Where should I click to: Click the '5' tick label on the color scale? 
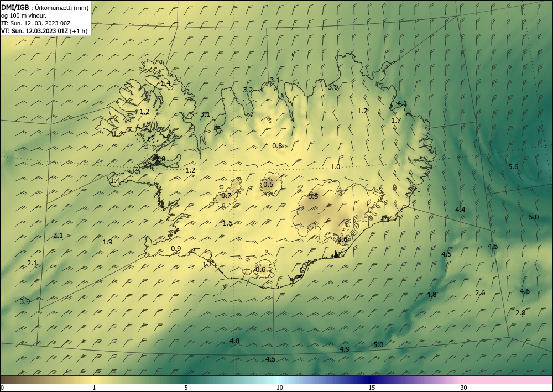point(186,388)
